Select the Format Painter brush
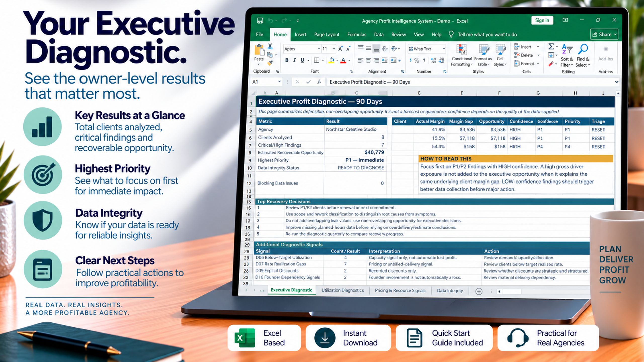 (x=270, y=63)
